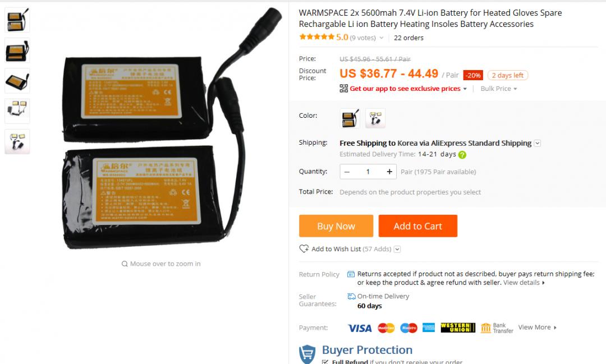Select the first color option with two batteries

tap(350, 118)
